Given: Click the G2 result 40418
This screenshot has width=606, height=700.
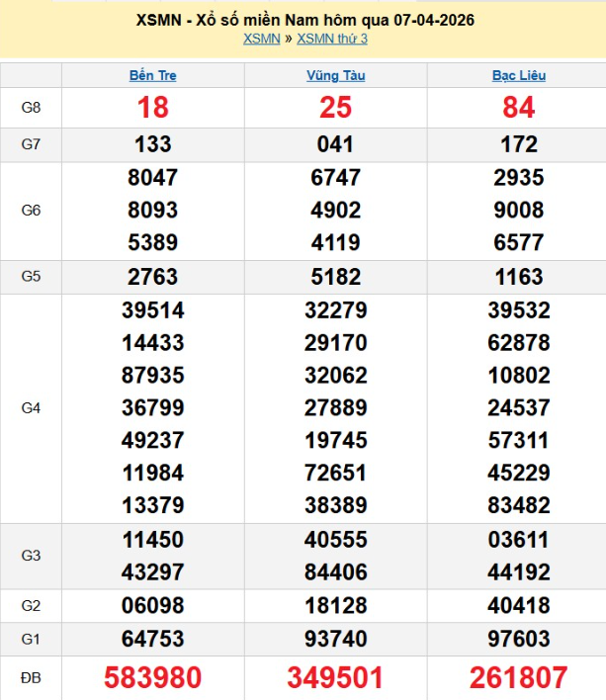Looking at the screenshot, I should [x=518, y=604].
